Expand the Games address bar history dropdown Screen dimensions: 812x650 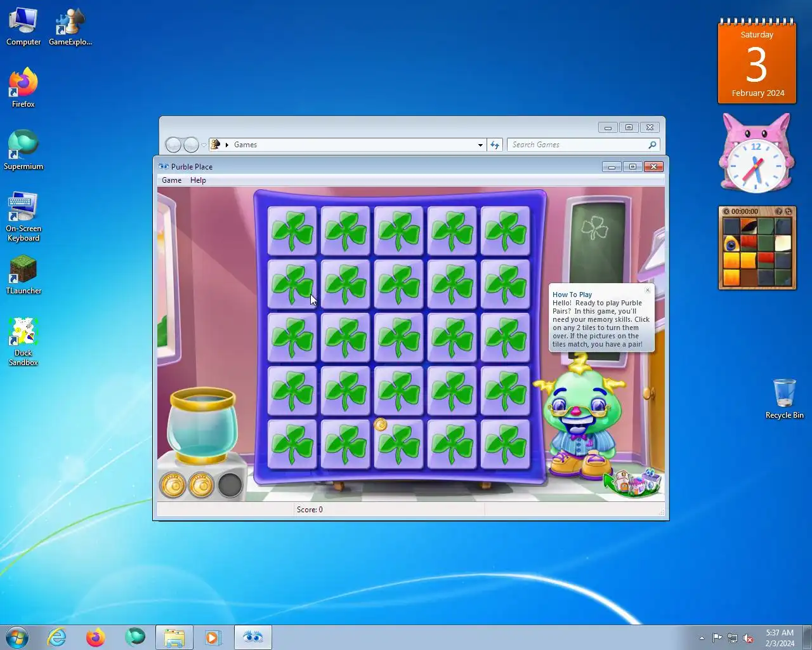480,145
